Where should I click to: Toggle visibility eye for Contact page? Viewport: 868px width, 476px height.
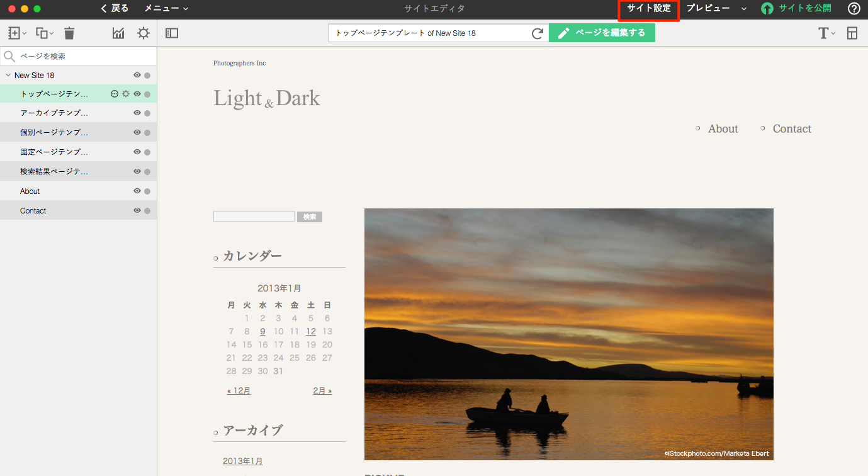[137, 211]
